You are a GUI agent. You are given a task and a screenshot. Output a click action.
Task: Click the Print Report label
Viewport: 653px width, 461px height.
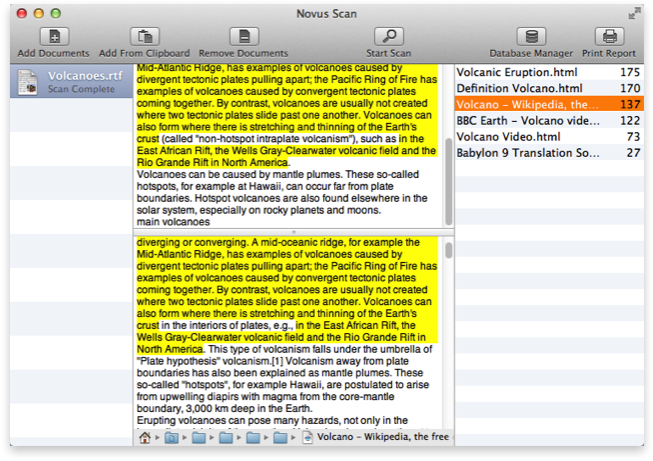click(x=609, y=53)
